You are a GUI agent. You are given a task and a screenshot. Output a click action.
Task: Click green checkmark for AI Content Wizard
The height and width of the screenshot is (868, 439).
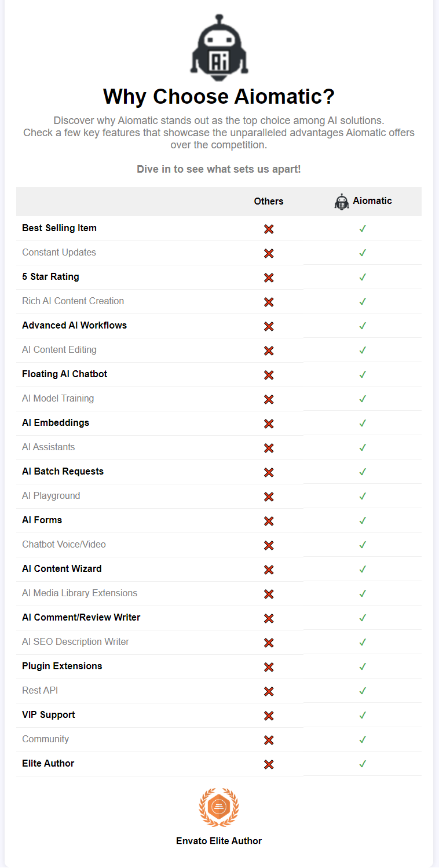click(x=363, y=569)
